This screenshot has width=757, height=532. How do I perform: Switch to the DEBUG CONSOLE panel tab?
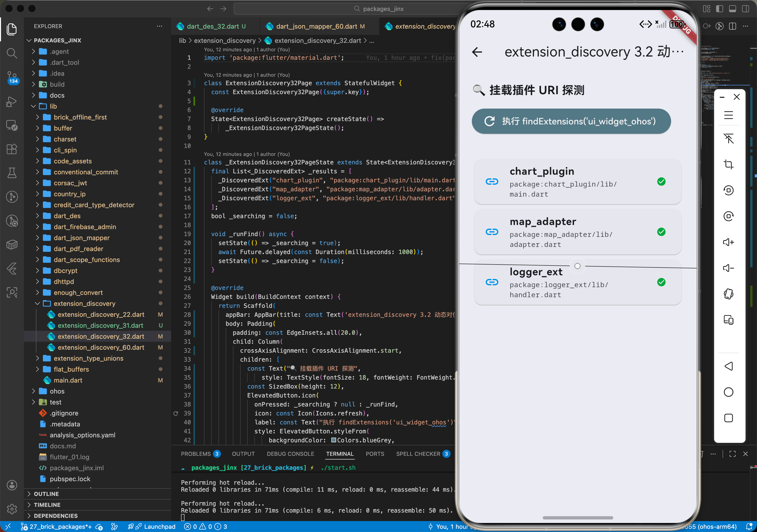290,454
